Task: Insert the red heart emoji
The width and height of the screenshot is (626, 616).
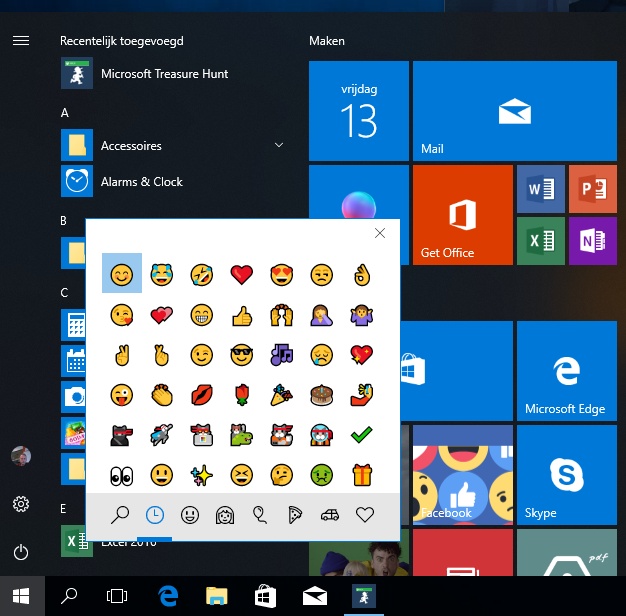Action: pos(242,275)
